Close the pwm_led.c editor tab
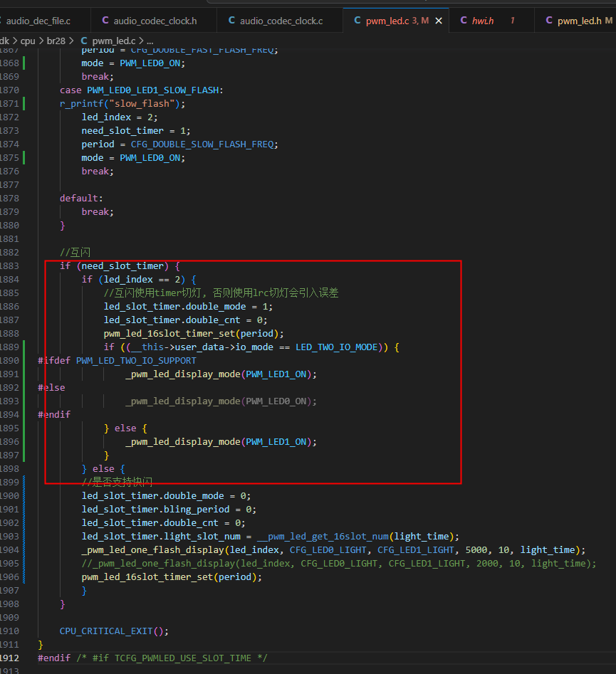Image resolution: width=616 pixels, height=674 pixels. pos(439,21)
